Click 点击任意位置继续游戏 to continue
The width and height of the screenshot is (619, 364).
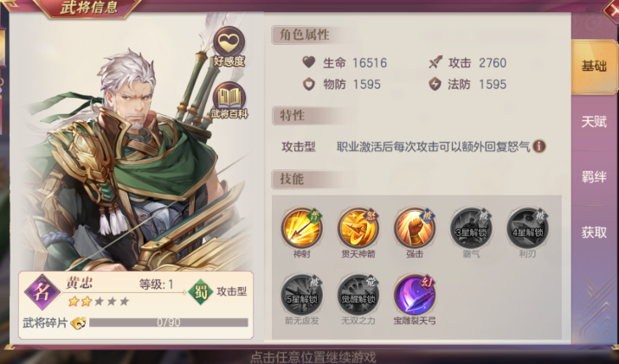(x=313, y=357)
